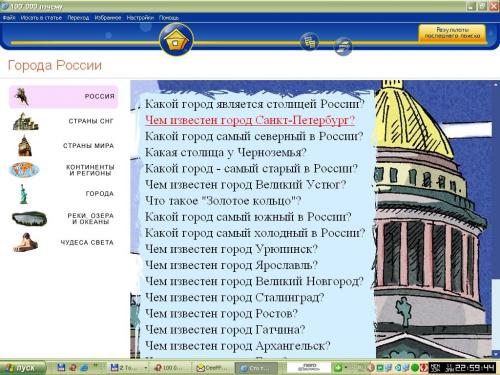Viewport: 500px width, 375px height.
Task: Click the green plus icon in the taskbar
Action: pos(338,368)
